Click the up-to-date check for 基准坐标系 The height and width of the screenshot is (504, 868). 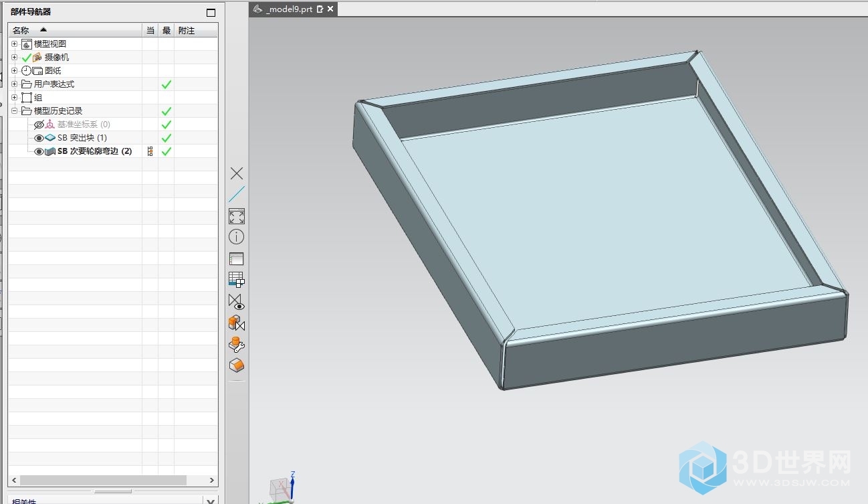pyautogui.click(x=167, y=124)
